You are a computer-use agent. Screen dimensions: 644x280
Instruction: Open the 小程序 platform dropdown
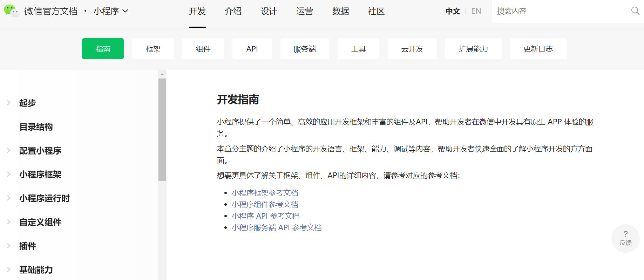(111, 11)
